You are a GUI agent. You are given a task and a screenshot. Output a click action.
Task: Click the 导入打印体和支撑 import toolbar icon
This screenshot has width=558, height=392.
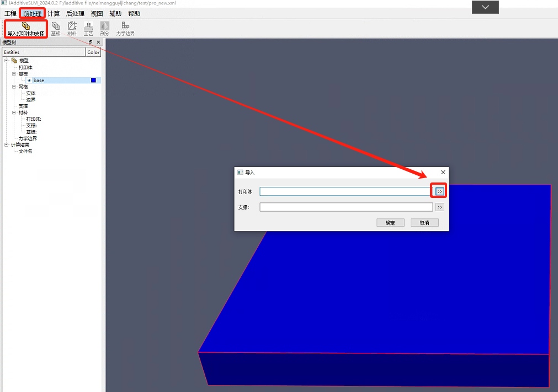[25, 29]
